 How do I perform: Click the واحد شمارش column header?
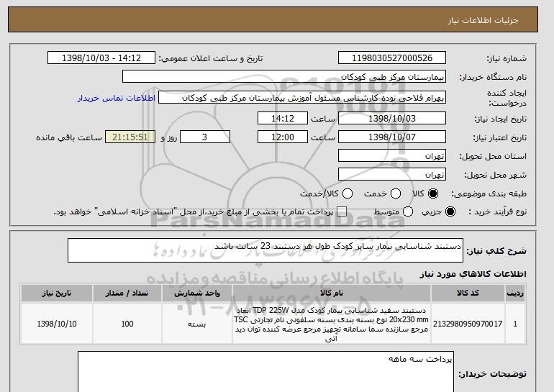point(197,293)
